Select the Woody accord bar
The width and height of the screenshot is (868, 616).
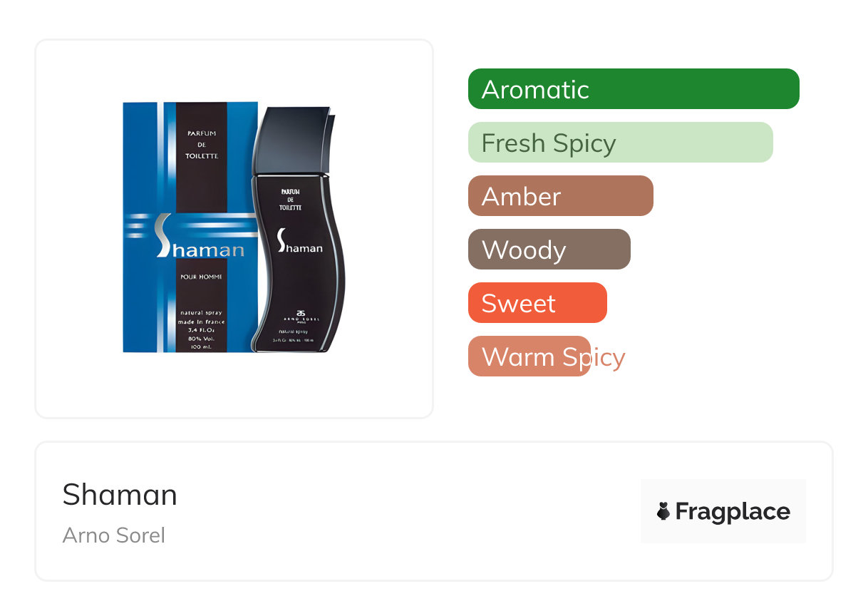click(549, 250)
